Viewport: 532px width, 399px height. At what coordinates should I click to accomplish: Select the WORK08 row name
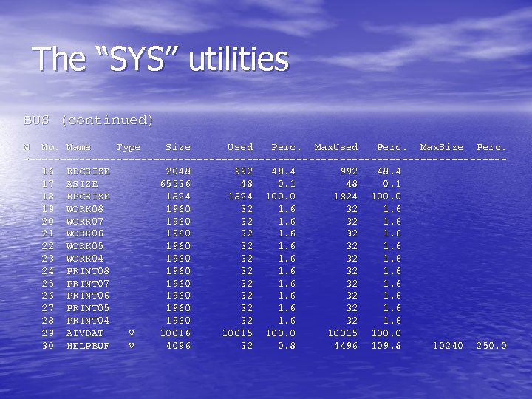(x=85, y=209)
